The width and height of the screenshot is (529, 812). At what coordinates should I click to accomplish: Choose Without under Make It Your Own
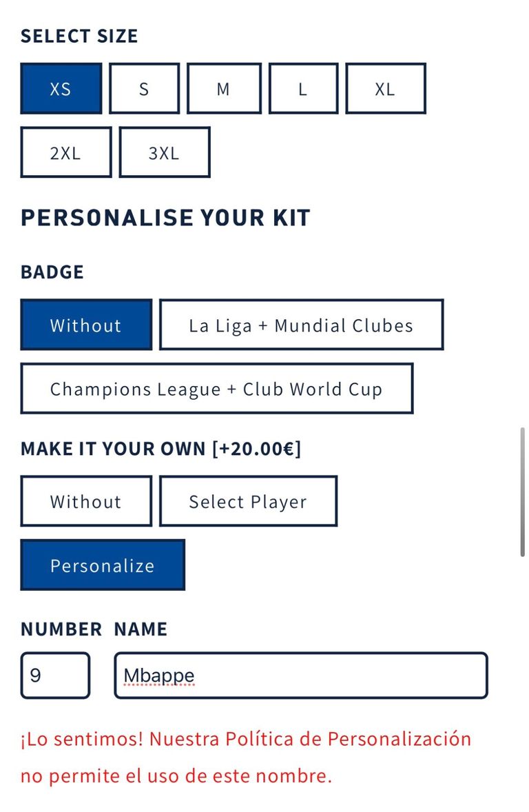[85, 501]
